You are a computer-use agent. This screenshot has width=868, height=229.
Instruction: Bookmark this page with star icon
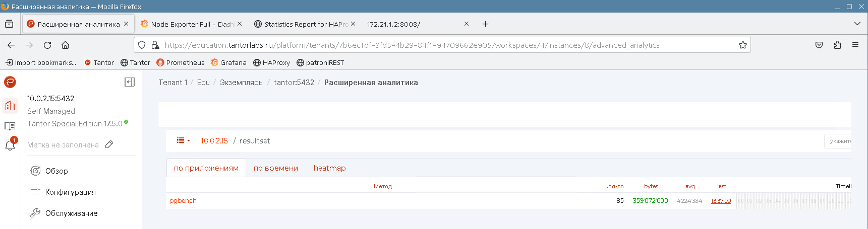(x=742, y=45)
